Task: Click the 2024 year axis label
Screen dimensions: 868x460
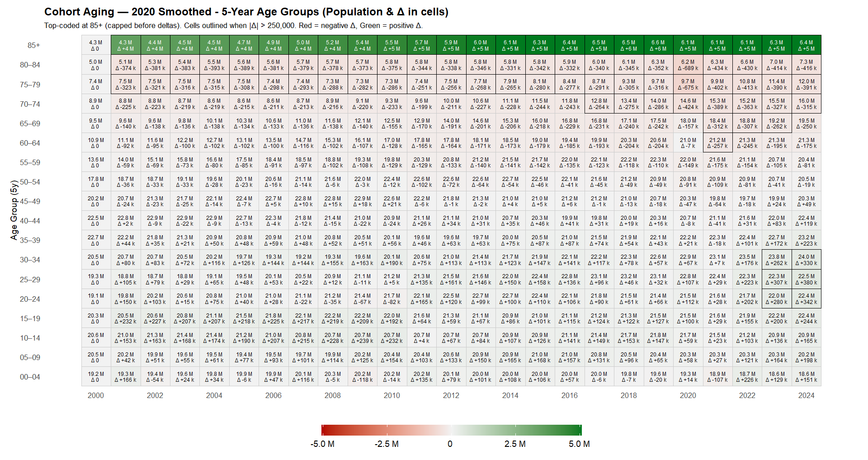Action: [x=807, y=395]
